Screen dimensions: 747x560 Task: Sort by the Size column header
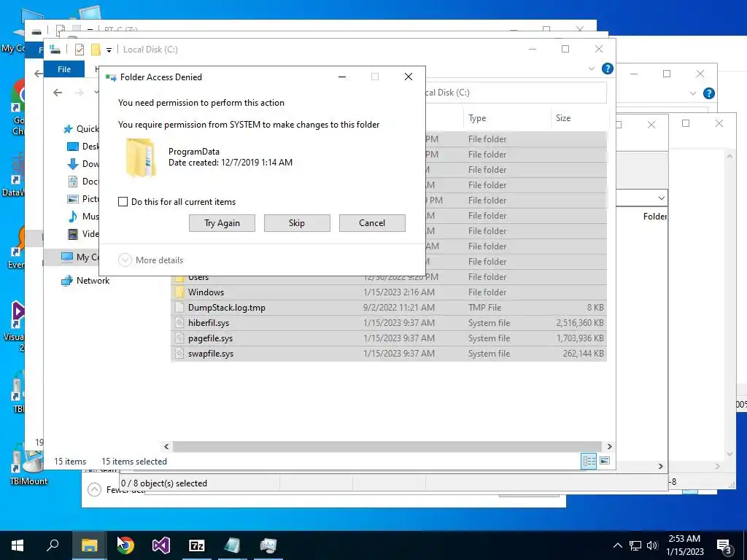point(578,118)
